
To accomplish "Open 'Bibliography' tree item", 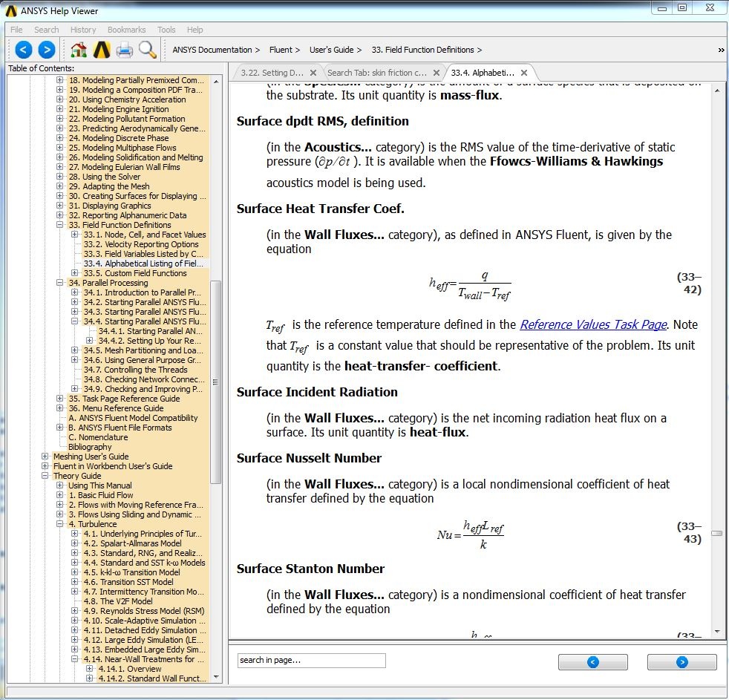I will [90, 447].
